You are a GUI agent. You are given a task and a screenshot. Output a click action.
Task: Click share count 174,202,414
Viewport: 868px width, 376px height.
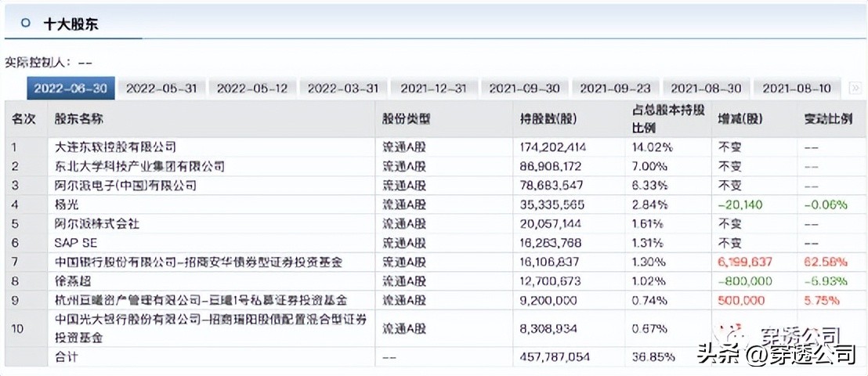(552, 147)
